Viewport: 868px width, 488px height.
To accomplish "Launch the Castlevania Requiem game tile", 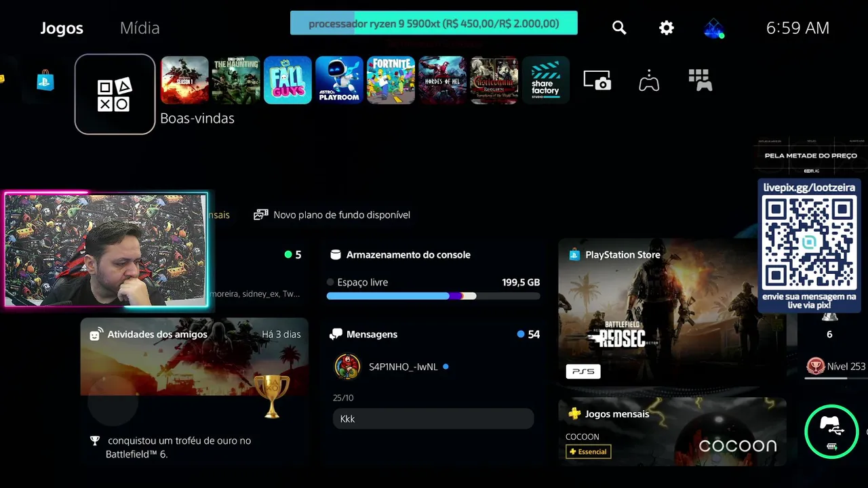I will [x=494, y=80].
